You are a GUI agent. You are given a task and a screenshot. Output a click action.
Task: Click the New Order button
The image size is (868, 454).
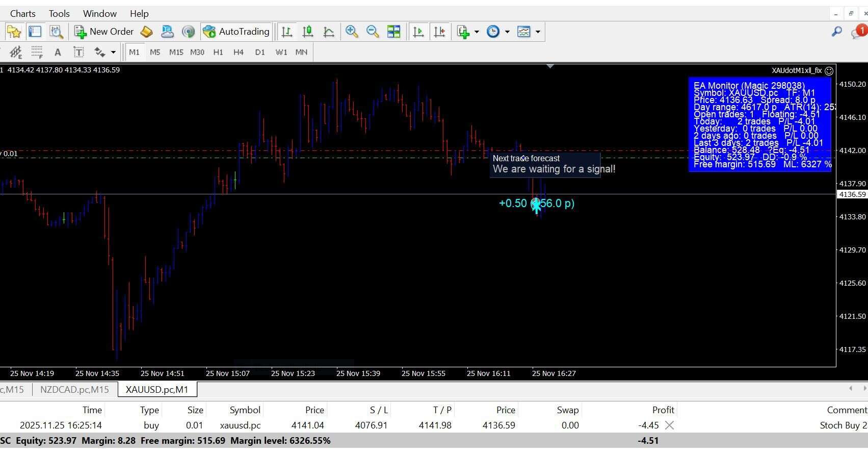[104, 32]
